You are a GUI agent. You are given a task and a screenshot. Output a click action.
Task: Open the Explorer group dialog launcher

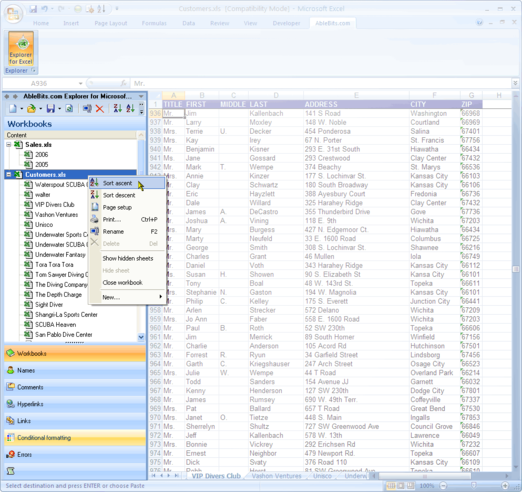(33, 71)
